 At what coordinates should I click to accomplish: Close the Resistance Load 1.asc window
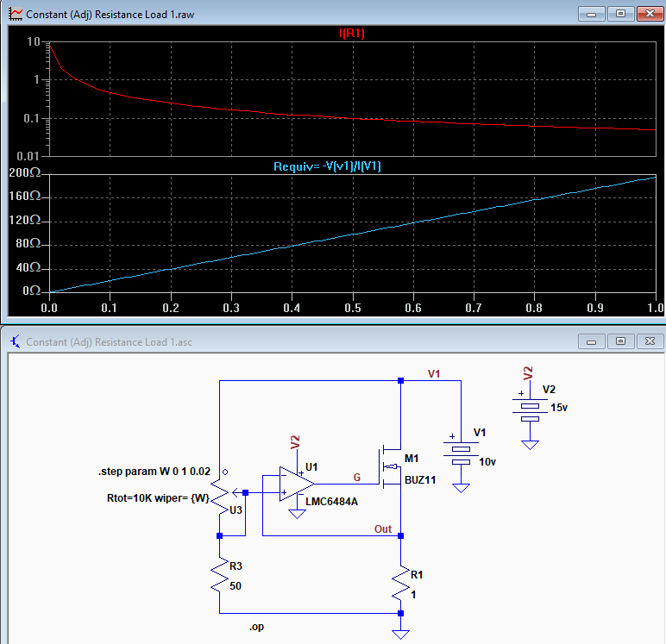coord(650,341)
